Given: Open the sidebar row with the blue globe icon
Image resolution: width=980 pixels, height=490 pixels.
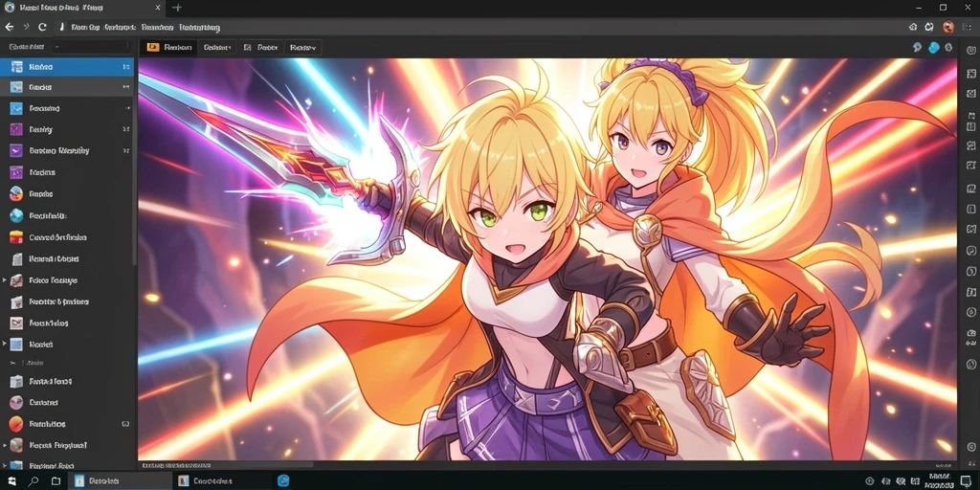Looking at the screenshot, I should click(67, 215).
